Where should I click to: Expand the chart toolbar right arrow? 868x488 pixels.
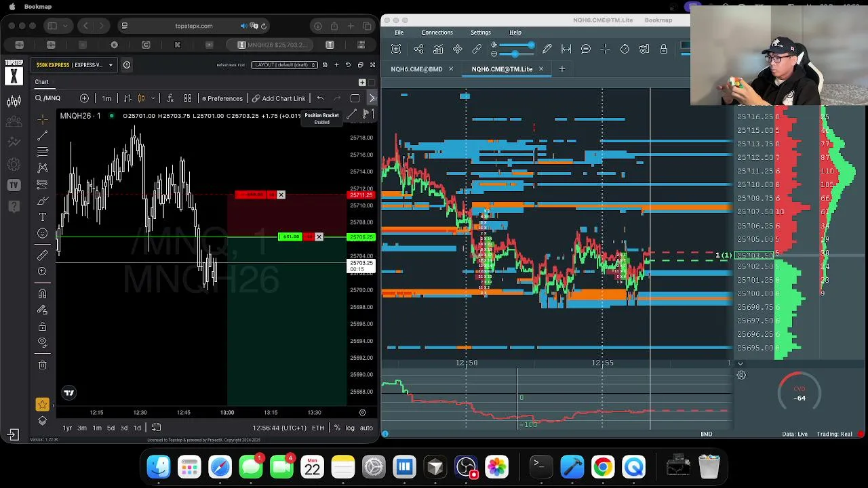372,98
